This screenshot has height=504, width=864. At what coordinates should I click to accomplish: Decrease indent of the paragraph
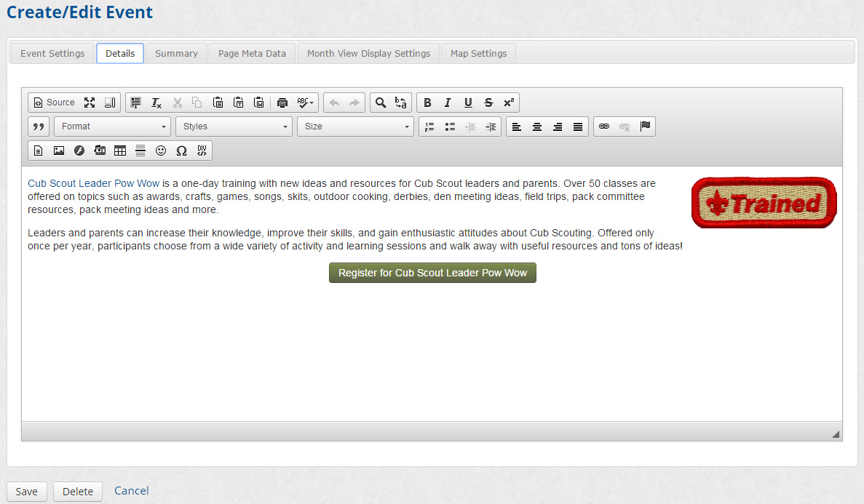click(470, 127)
